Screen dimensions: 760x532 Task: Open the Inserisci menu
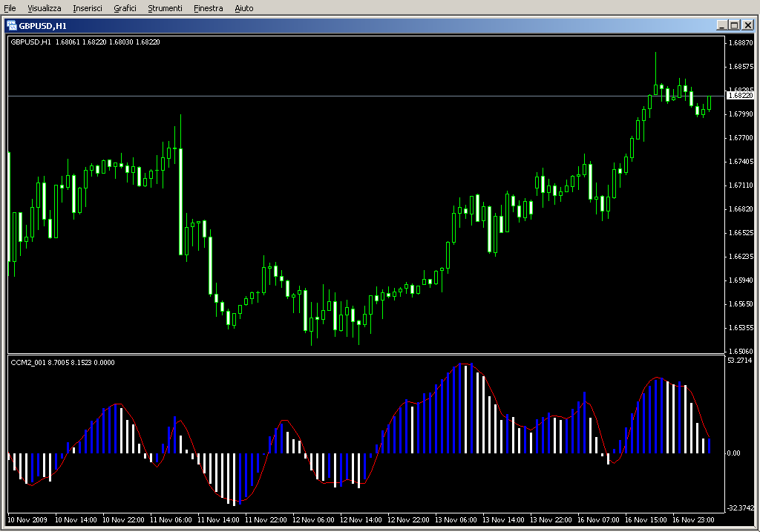[x=88, y=8]
